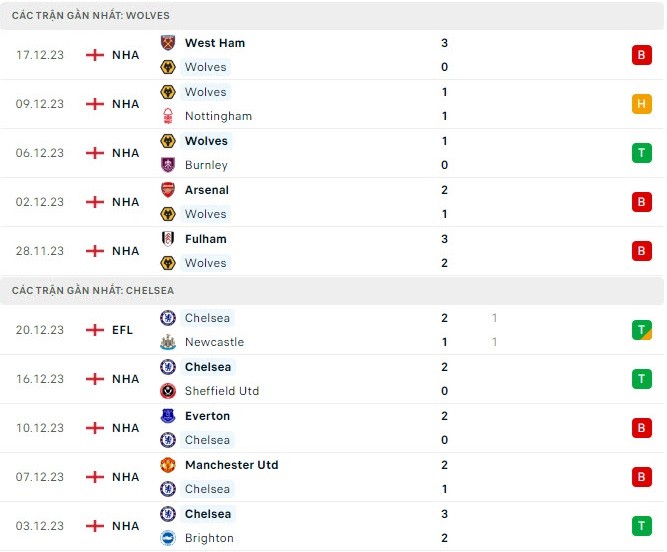Screen dimensions: 667x552
Task: Open the Manchester Utd team link
Action: tap(231, 465)
